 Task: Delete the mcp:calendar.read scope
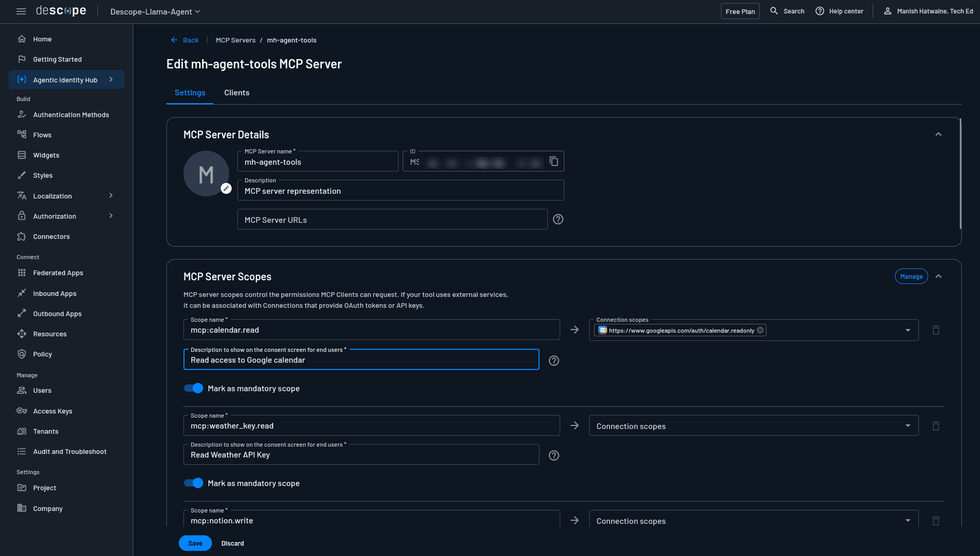(936, 330)
